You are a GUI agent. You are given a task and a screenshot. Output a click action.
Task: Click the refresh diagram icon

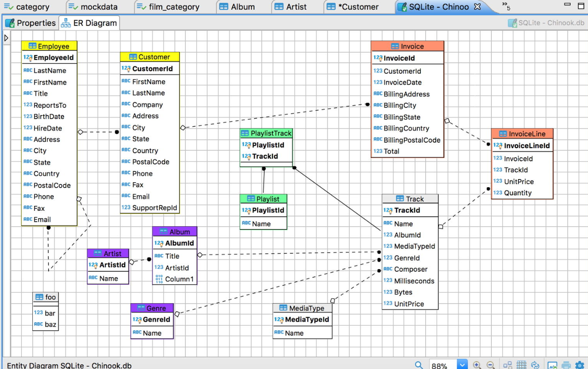coord(535,365)
